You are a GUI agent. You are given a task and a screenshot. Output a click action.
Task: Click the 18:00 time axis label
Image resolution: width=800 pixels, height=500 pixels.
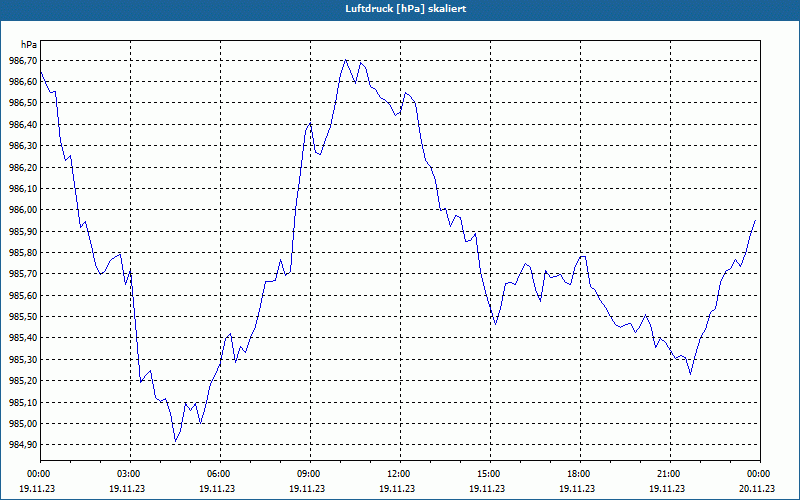pyautogui.click(x=580, y=473)
